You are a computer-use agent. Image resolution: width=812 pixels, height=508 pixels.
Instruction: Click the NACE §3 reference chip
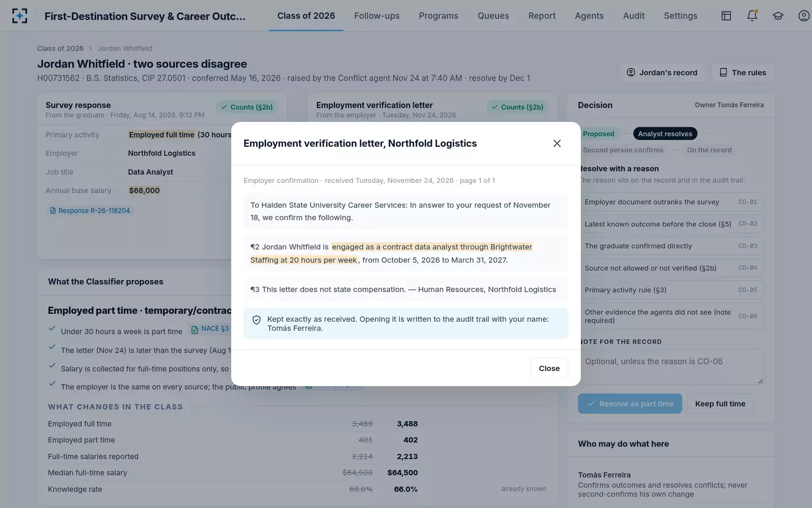210,329
